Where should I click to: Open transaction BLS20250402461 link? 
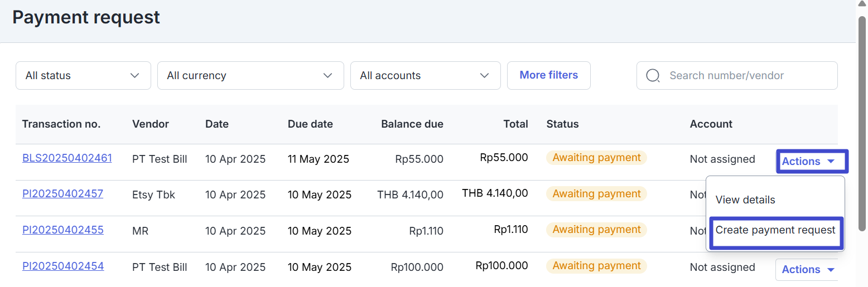click(x=67, y=158)
